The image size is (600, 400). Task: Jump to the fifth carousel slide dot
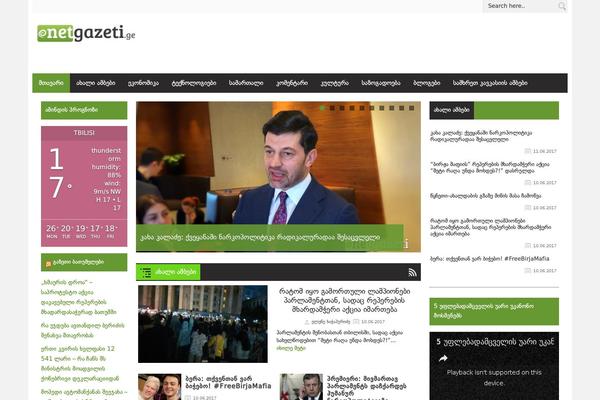point(362,108)
